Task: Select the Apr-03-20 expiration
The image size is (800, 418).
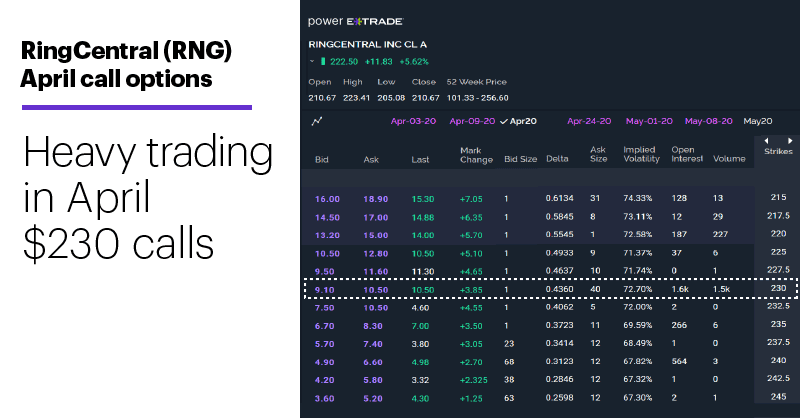Action: point(413,121)
